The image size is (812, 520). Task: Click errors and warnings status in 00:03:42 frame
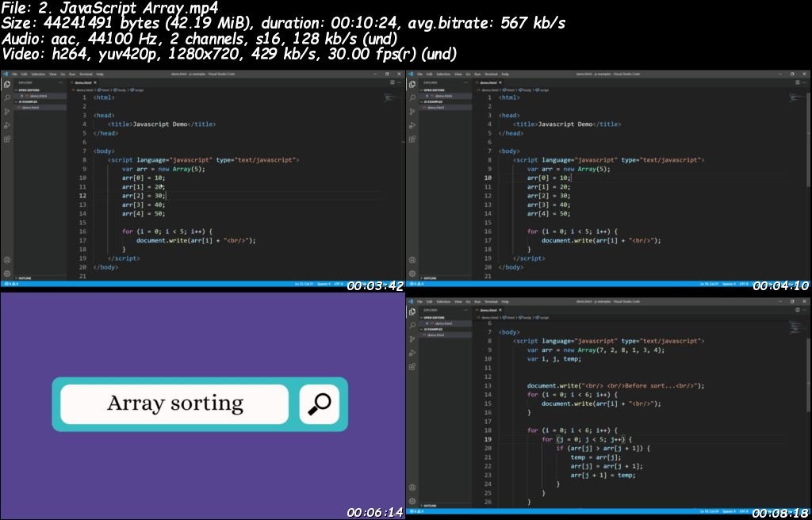click(x=13, y=284)
